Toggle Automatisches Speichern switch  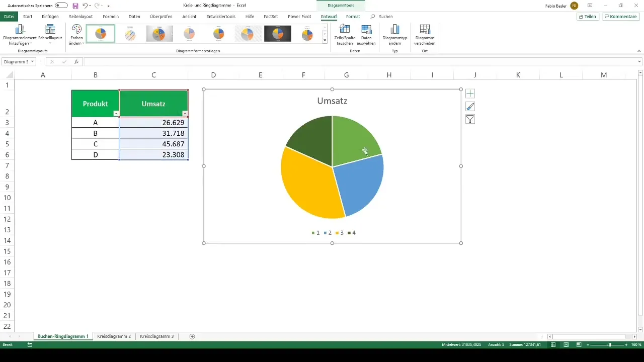coord(61,6)
